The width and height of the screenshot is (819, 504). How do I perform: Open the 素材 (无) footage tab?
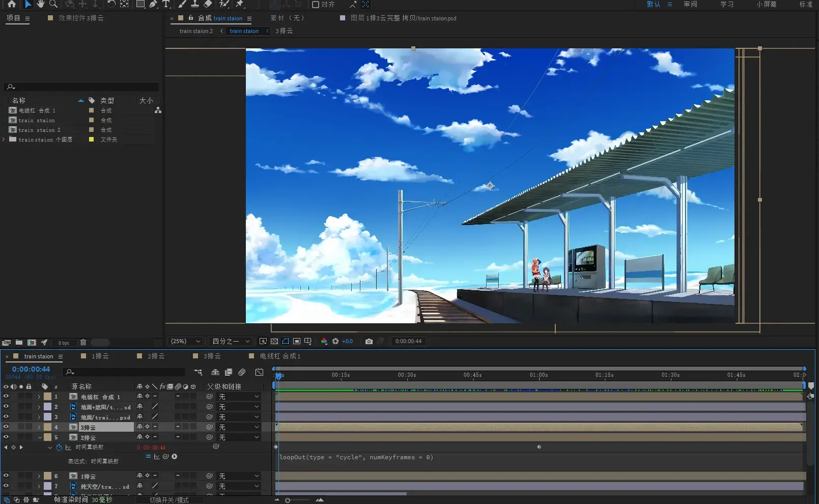coord(288,18)
